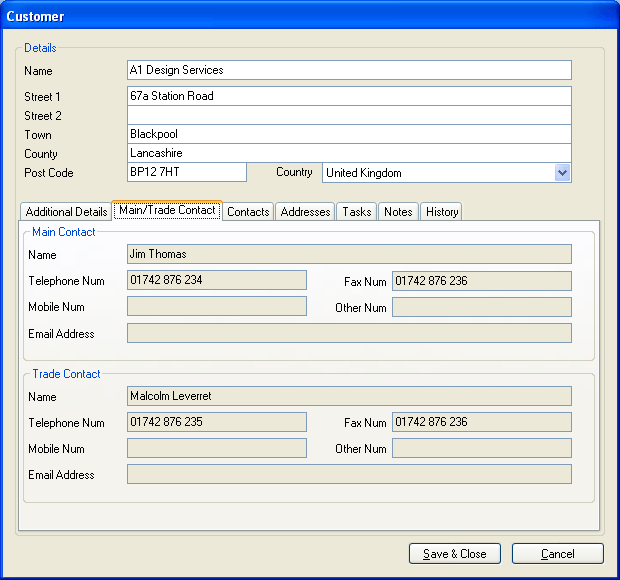Click the Main Contact group heading
Image resolution: width=620 pixels, height=580 pixels.
coord(63,232)
